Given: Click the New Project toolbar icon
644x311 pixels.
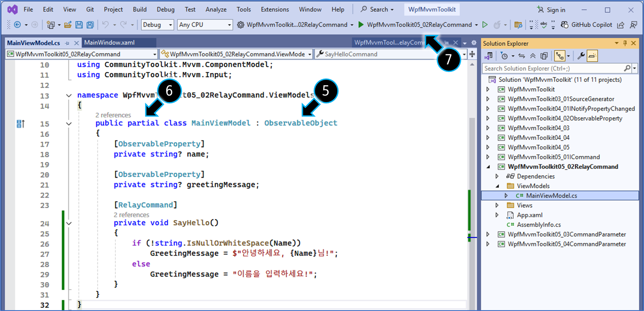Looking at the screenshot, I should pyautogui.click(x=51, y=25).
